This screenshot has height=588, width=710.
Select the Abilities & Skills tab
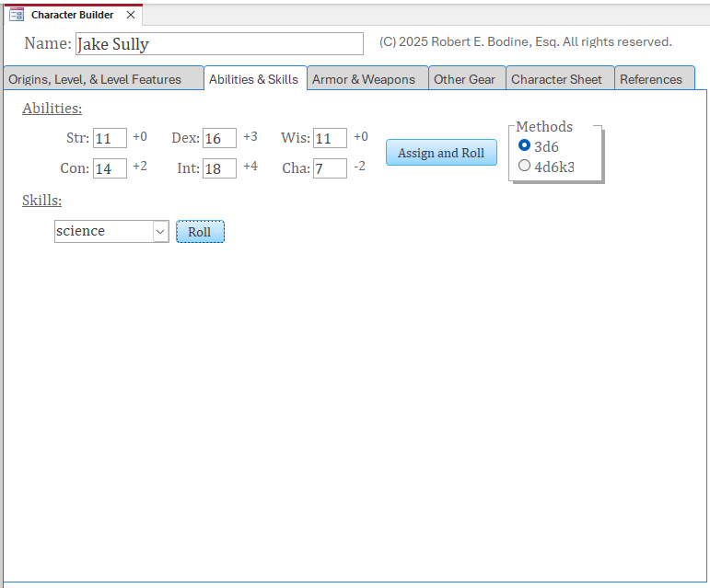254,79
